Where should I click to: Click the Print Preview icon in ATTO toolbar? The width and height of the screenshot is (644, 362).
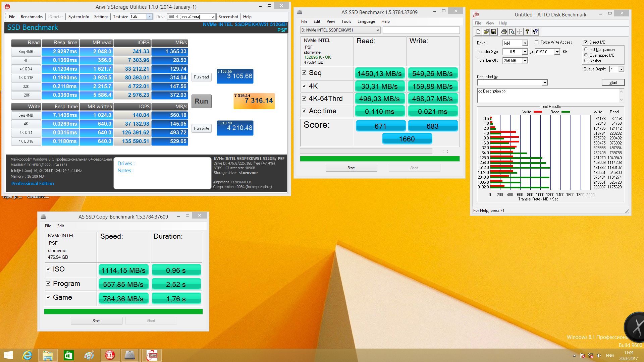[512, 32]
